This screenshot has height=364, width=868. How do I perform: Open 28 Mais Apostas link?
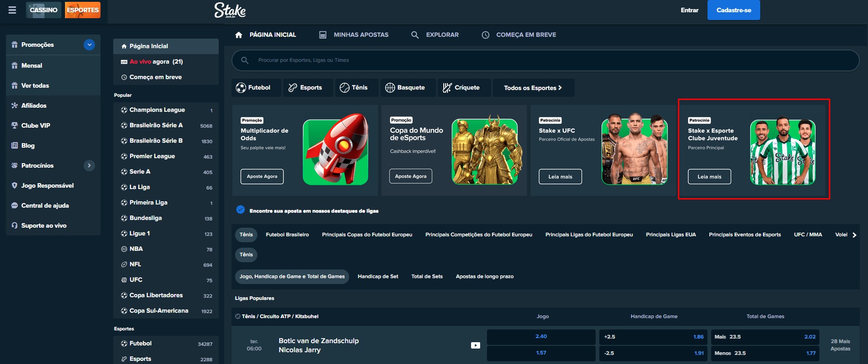tap(840, 345)
